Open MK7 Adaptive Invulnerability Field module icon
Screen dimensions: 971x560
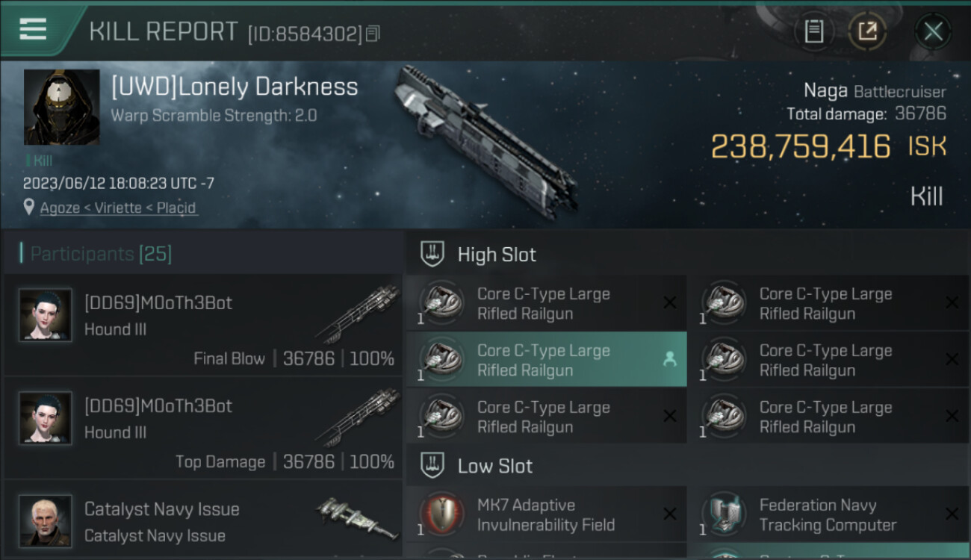pos(441,514)
